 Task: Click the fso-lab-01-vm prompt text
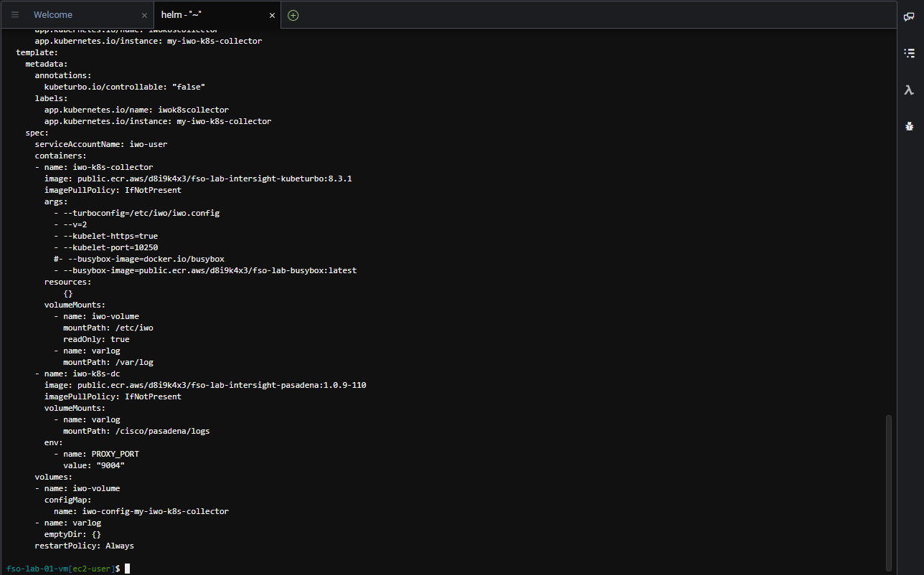tap(37, 569)
